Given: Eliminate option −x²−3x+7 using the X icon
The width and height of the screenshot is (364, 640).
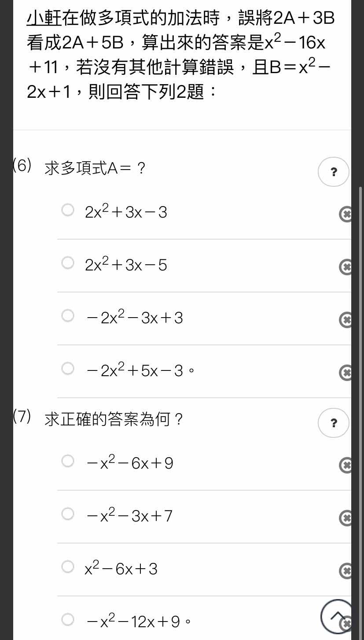Looking at the screenshot, I should 346,518.
